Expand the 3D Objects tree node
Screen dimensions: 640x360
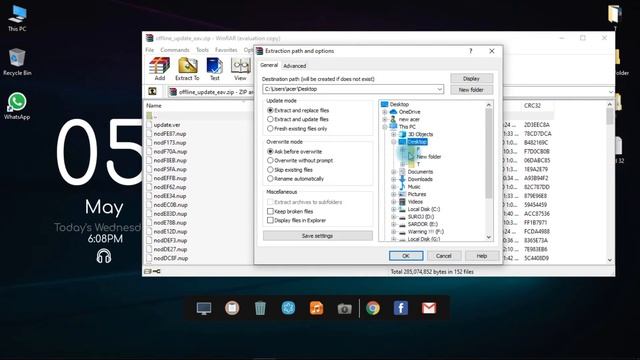coord(393,134)
